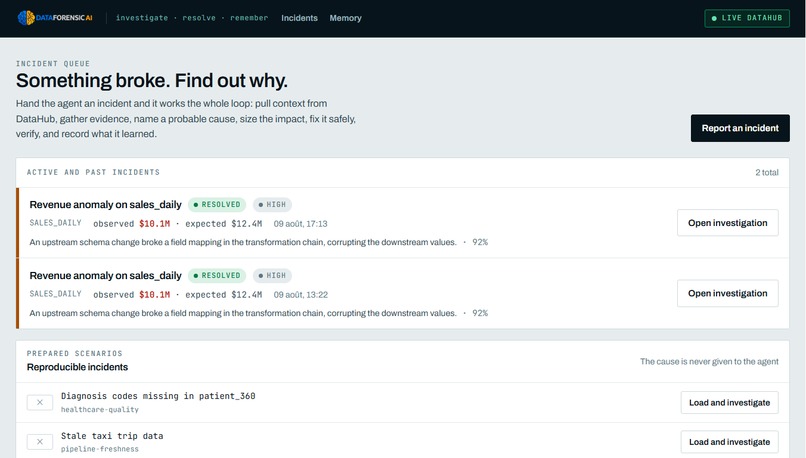Select the 17:13 Revenue anomaly on sales_daily title
The height and width of the screenshot is (458, 806).
[105, 205]
